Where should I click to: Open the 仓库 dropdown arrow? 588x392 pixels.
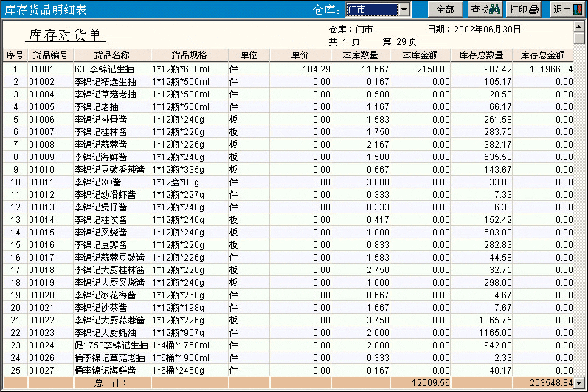[404, 10]
